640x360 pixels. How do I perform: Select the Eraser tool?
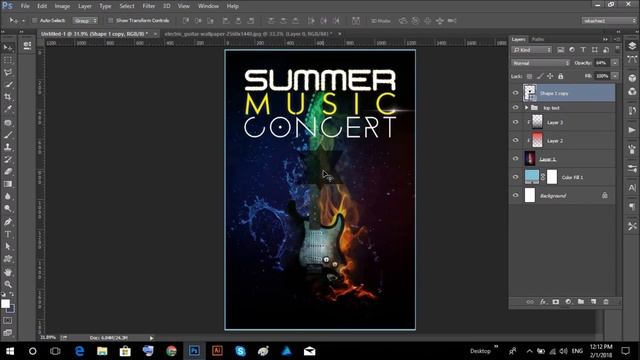8,172
